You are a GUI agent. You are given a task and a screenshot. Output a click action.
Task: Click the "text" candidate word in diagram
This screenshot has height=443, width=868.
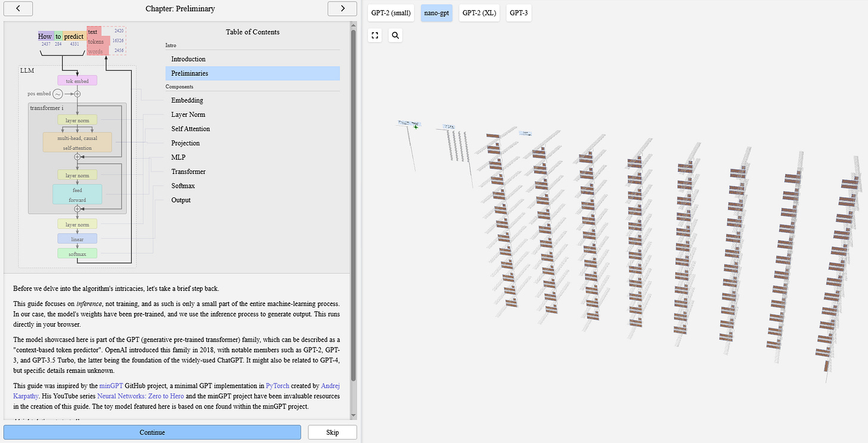pos(93,32)
